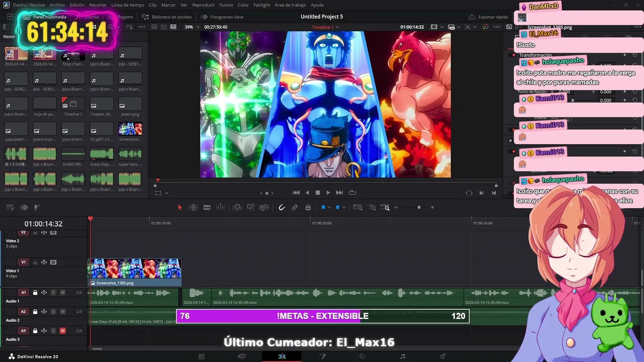The image size is (644, 362).
Task: Open the Fusion menu
Action: [x=226, y=5]
